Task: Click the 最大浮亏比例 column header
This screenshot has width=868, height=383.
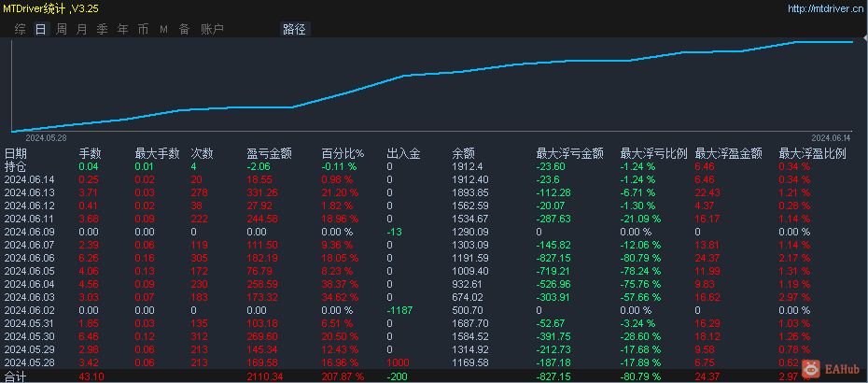Action: pyautogui.click(x=653, y=154)
